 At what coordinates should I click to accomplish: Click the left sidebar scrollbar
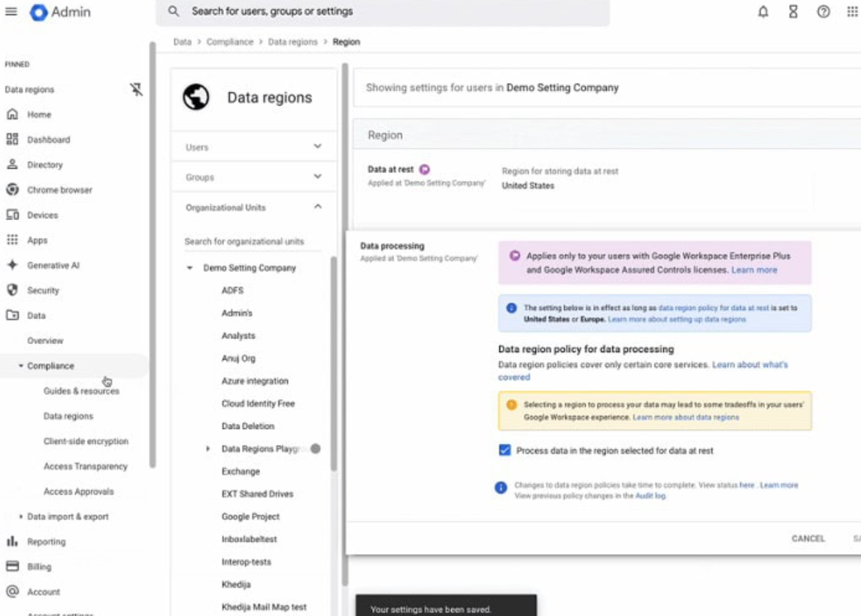pos(153,255)
